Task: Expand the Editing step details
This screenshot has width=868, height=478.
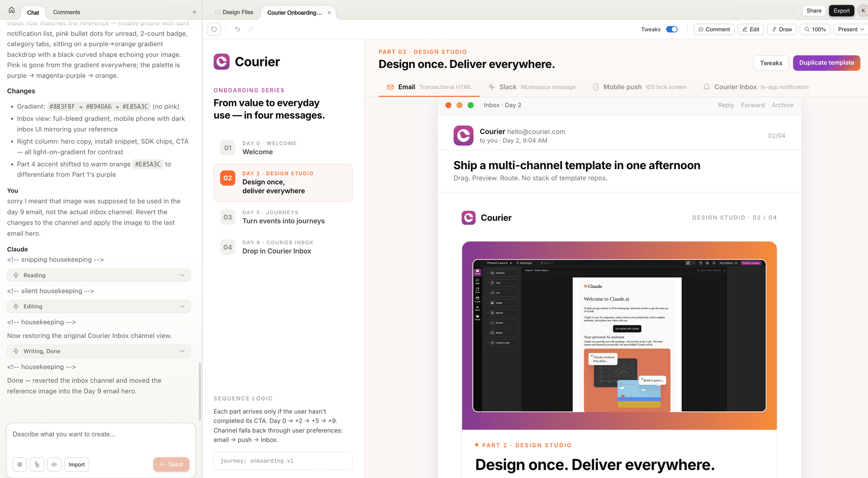Action: click(99, 306)
